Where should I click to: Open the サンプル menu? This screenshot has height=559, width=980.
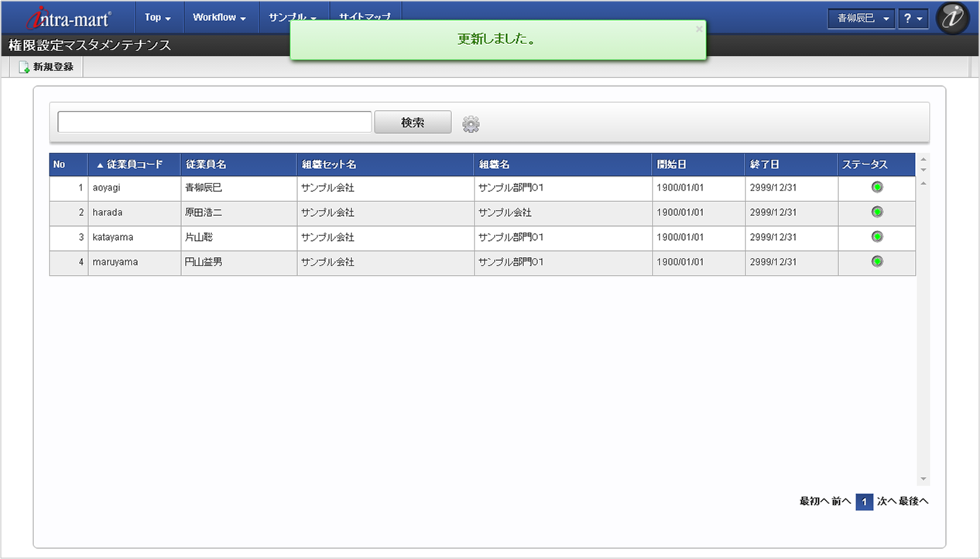coord(293,17)
